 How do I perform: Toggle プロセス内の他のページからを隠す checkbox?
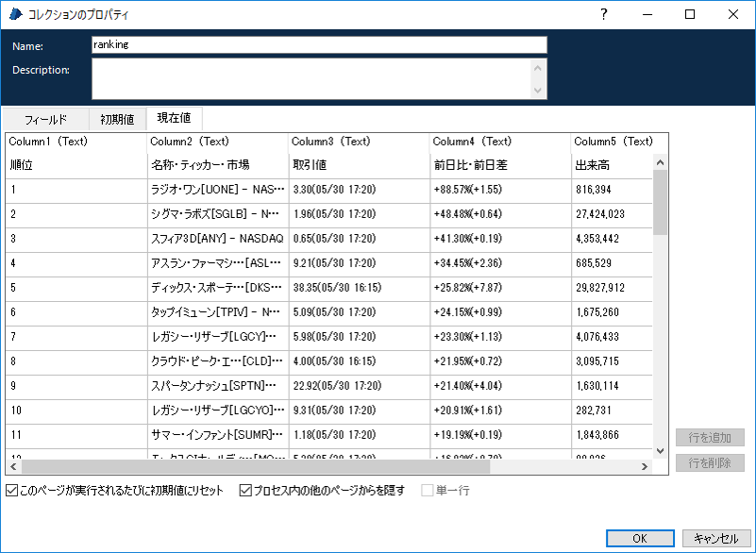(245, 491)
